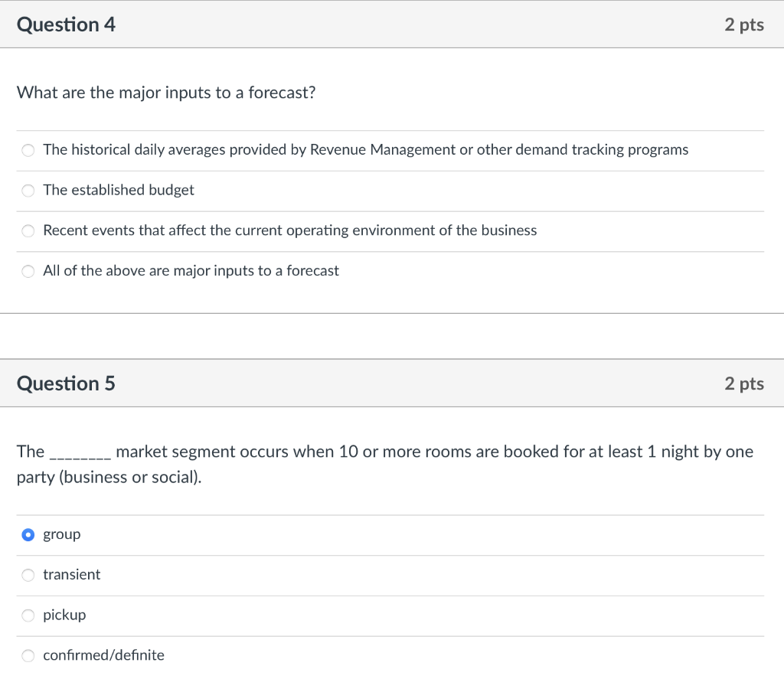Select radio button for historical daily averages option

tap(28, 150)
